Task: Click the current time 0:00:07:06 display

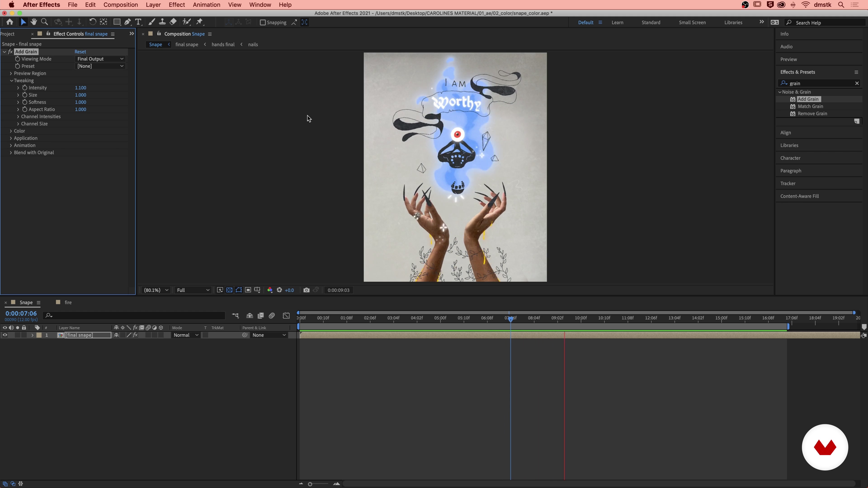Action: click(x=21, y=314)
